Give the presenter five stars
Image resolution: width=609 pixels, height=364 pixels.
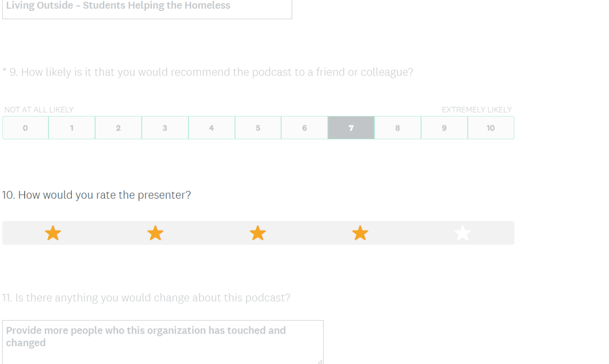click(x=462, y=233)
